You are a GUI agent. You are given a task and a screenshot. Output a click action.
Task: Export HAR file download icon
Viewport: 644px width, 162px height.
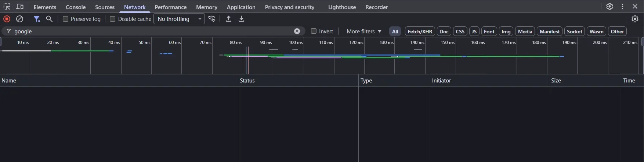241,19
